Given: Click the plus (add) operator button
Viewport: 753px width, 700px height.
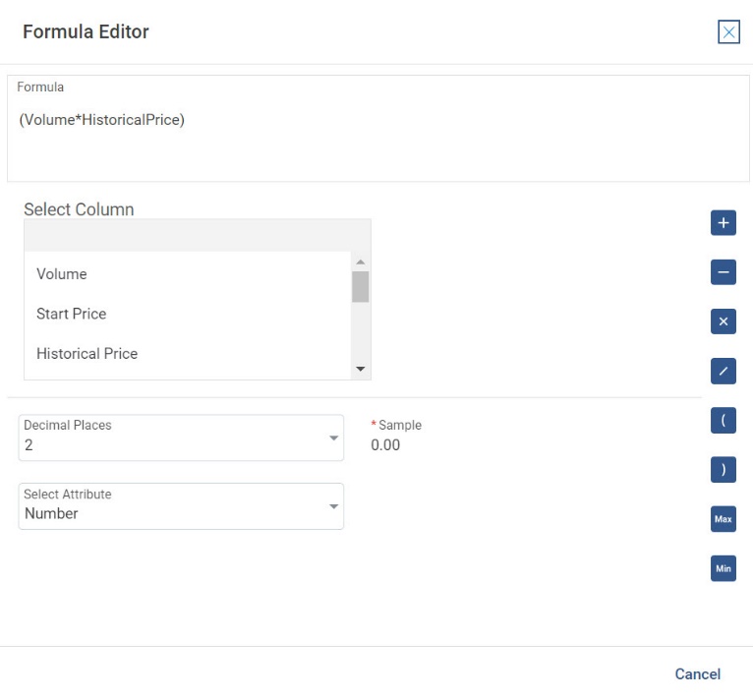Looking at the screenshot, I should point(723,223).
